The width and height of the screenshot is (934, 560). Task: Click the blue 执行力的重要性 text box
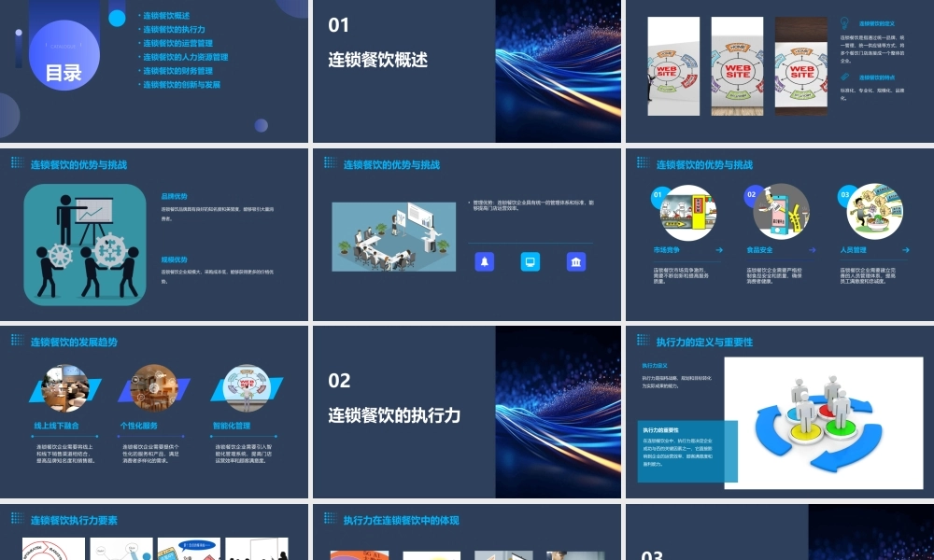pyautogui.click(x=687, y=451)
